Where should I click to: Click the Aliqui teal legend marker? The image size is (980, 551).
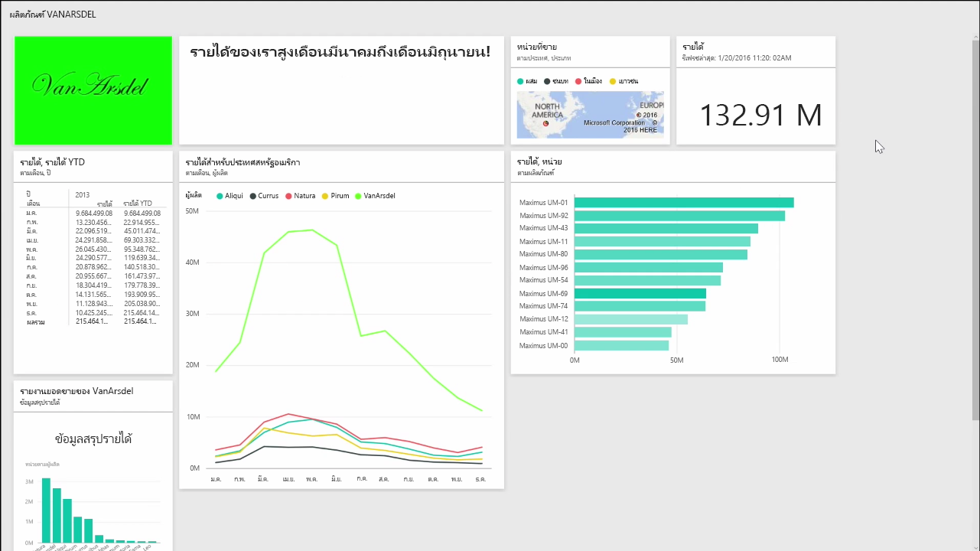(x=220, y=196)
